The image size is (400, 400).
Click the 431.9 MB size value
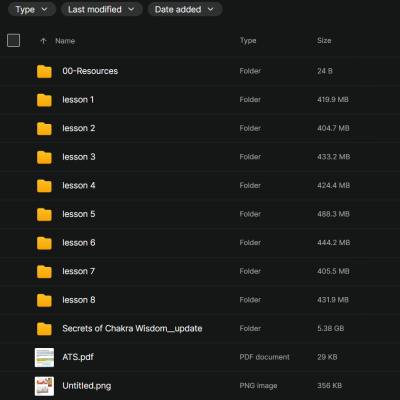(333, 300)
